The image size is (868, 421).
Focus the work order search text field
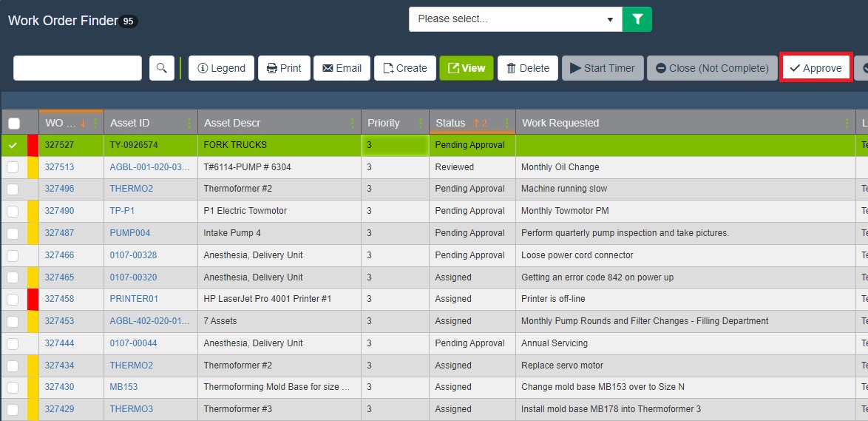coord(78,68)
